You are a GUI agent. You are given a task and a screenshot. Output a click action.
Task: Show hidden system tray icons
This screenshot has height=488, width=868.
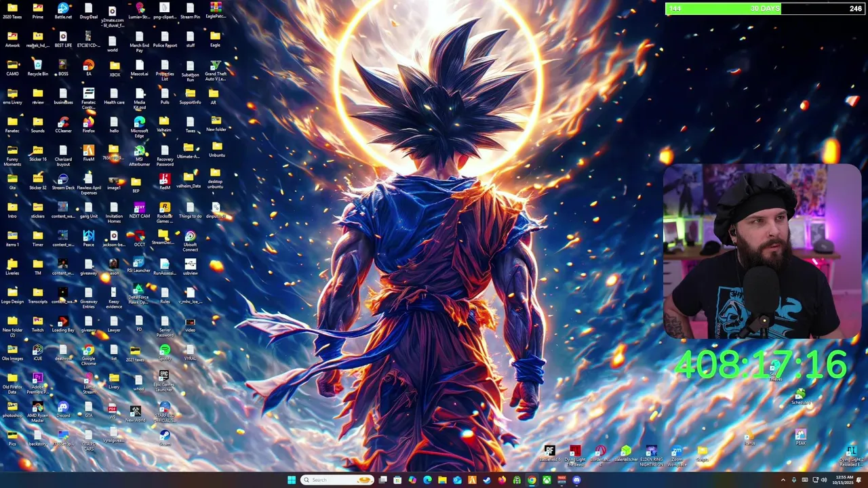click(782, 480)
